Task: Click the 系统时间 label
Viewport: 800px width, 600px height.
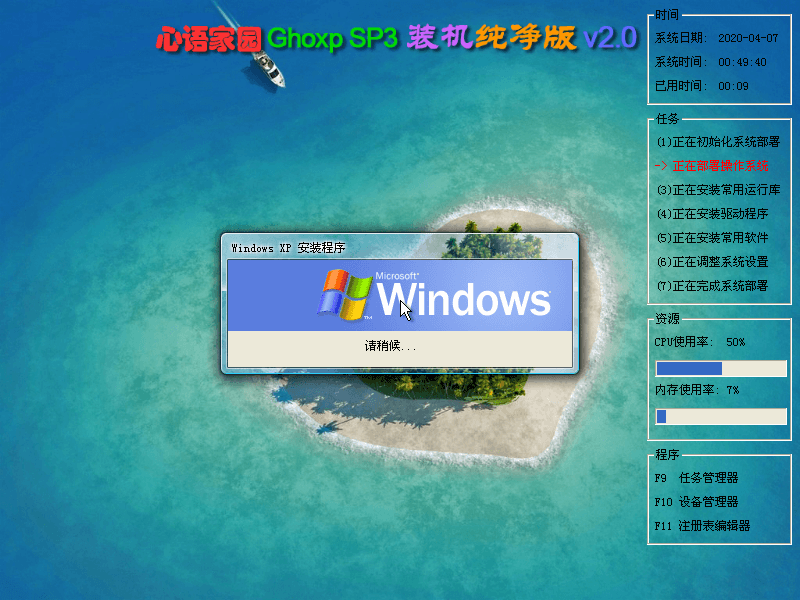Action: (x=681, y=62)
